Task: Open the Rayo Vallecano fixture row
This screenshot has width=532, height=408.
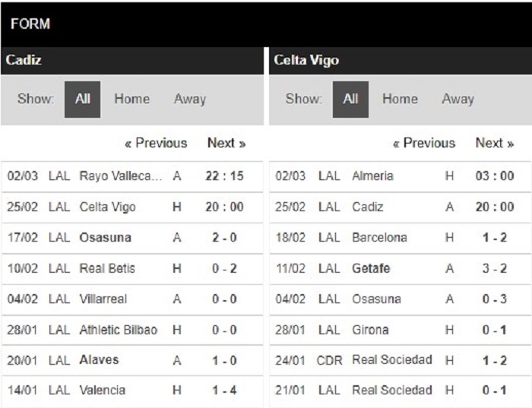Action: pyautogui.click(x=132, y=176)
